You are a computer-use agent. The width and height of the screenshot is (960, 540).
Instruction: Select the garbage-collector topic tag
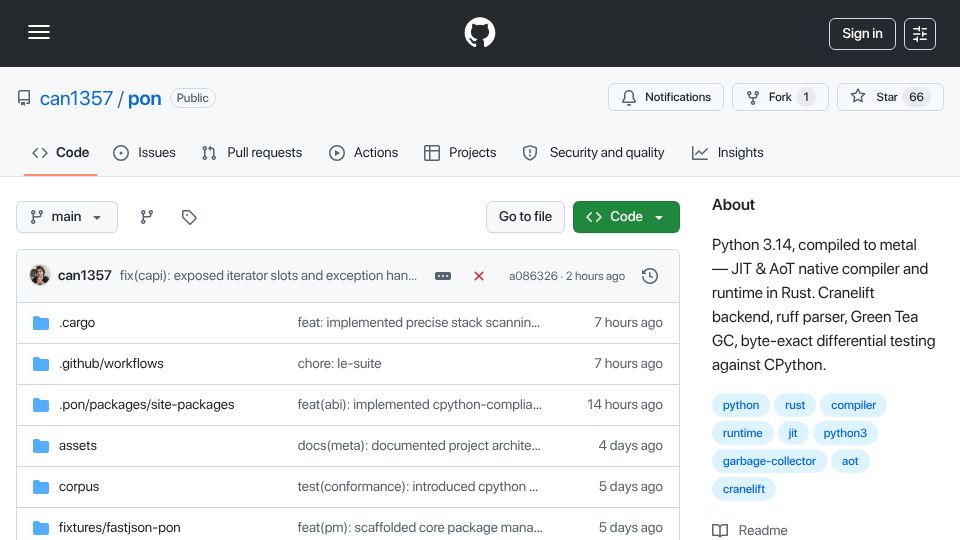(769, 462)
